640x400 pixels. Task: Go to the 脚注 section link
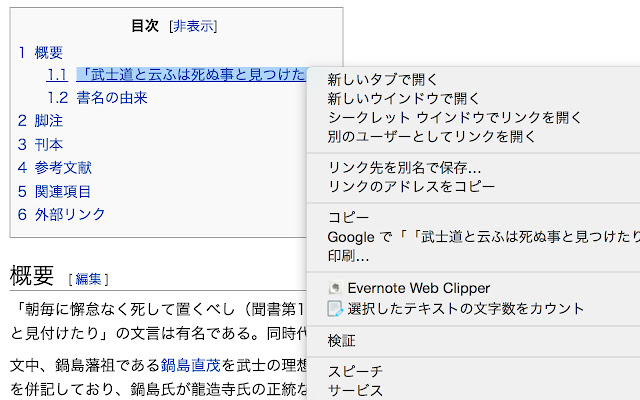47,121
